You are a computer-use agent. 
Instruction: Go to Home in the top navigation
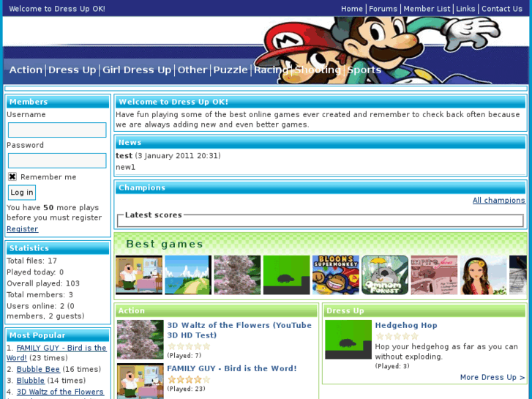coord(352,9)
